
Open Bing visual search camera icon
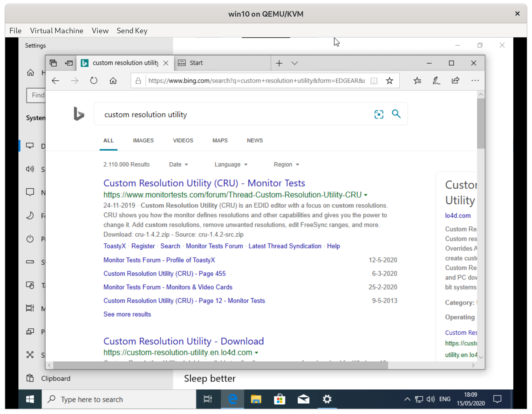[x=378, y=114]
